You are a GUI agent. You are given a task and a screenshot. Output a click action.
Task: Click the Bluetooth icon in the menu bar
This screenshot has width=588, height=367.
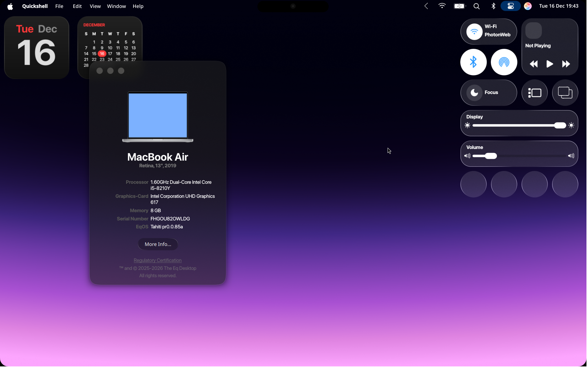point(494,6)
